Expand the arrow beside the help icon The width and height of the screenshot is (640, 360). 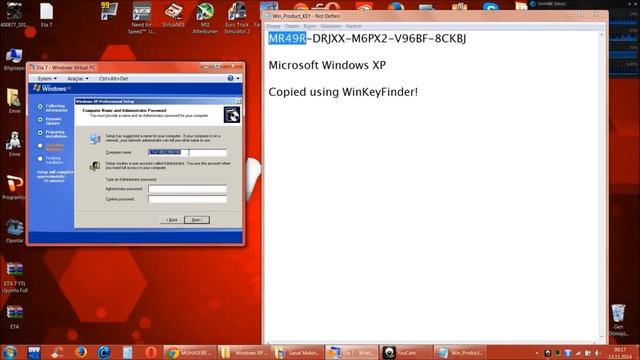coord(238,78)
